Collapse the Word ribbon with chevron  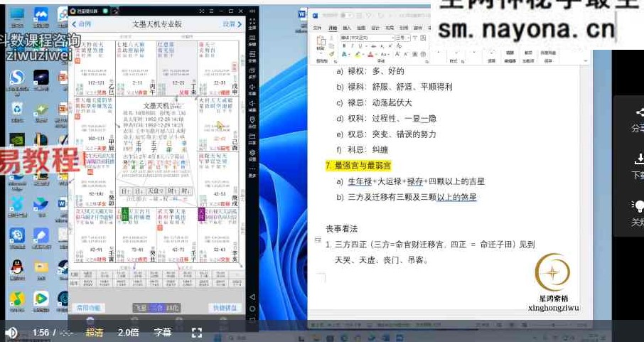pos(586,61)
